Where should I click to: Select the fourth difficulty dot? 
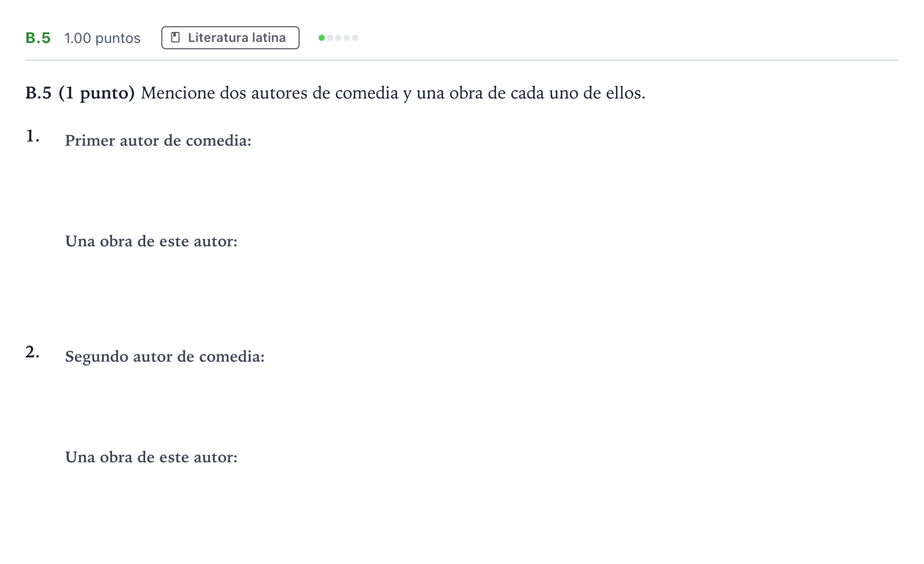[347, 38]
